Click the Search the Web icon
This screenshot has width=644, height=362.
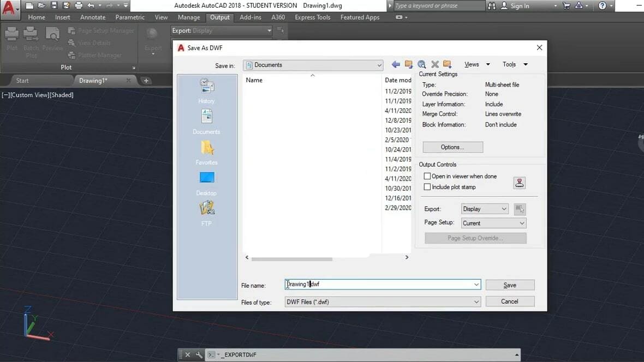point(421,64)
